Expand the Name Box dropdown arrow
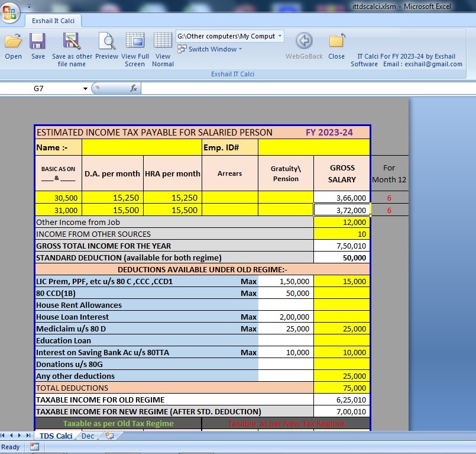Screen dimensions: 476x454 [85, 89]
